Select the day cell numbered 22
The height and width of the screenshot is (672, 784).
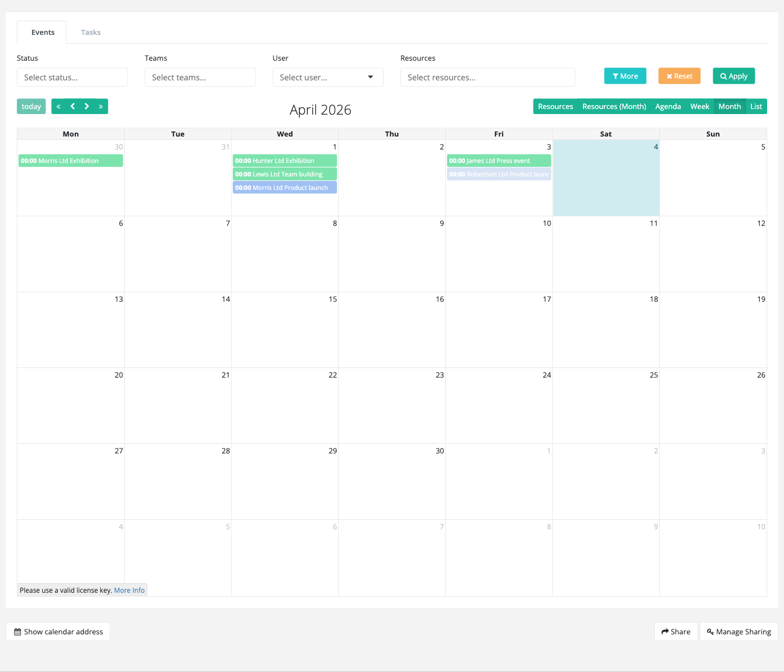[285, 406]
